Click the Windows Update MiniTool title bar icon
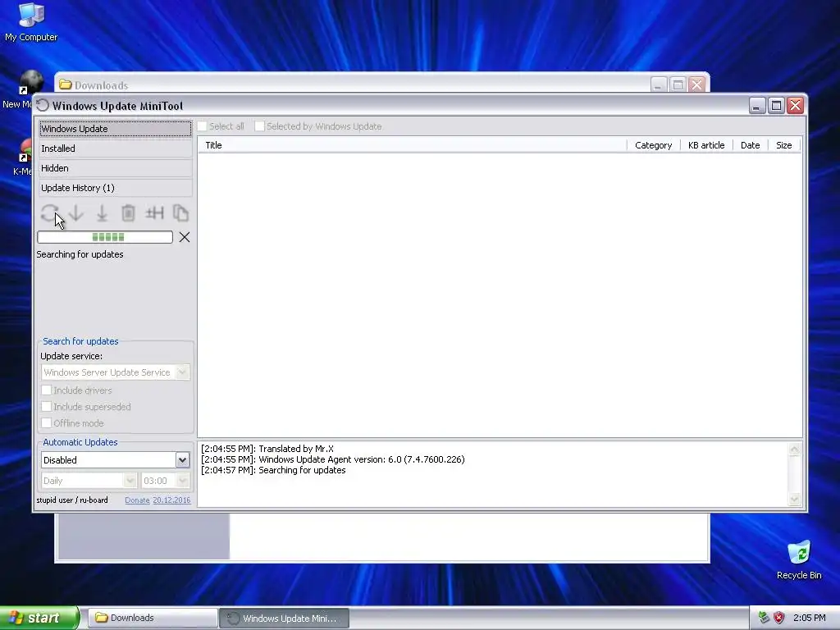Image resolution: width=840 pixels, height=630 pixels. [x=43, y=106]
